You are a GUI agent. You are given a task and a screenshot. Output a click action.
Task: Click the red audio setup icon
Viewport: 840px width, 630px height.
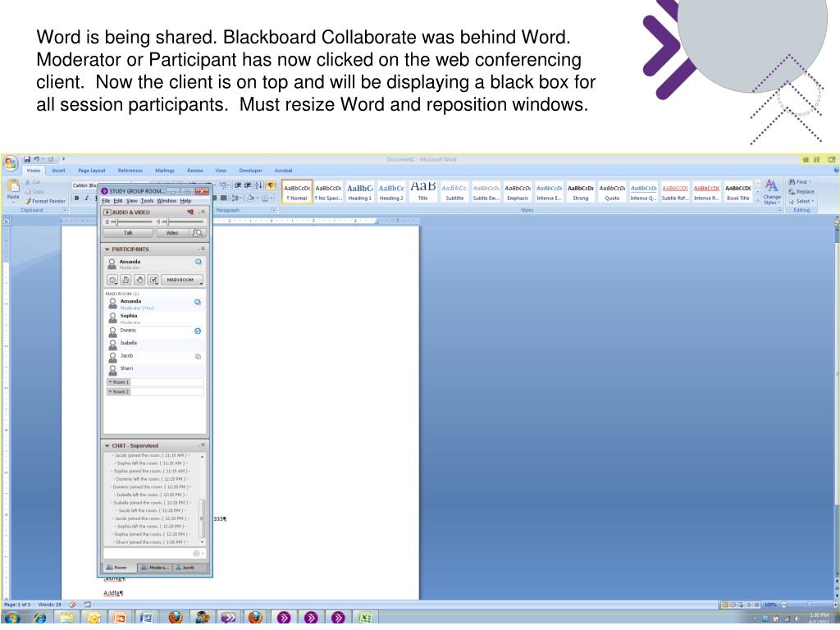190,212
